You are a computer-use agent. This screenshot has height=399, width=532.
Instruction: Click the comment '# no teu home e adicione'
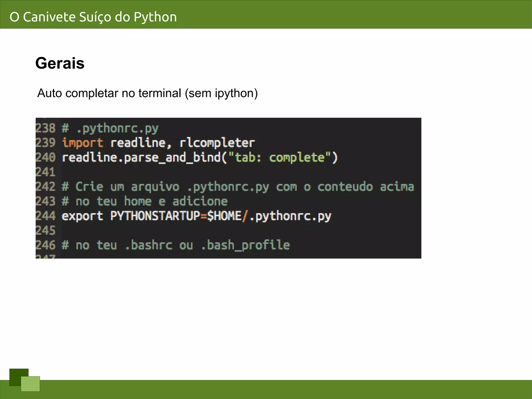(x=145, y=201)
